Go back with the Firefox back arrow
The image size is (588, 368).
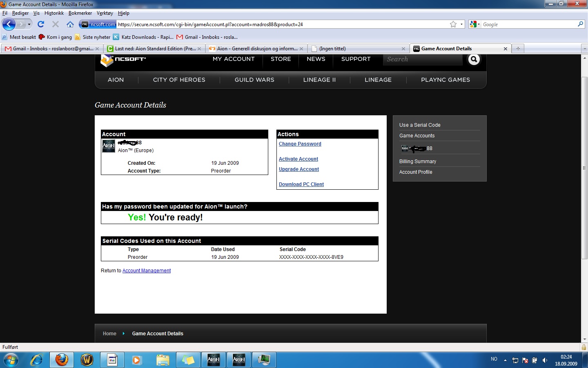(x=9, y=24)
